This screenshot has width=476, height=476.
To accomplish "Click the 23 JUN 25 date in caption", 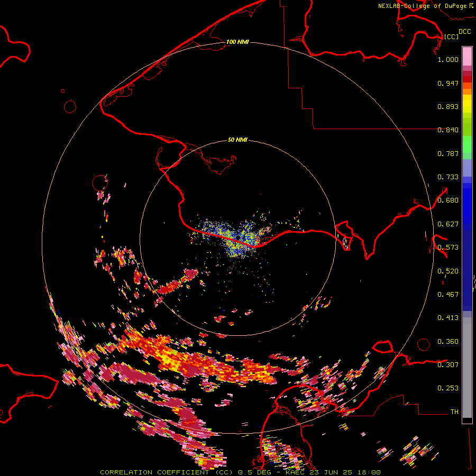I will point(330,472).
